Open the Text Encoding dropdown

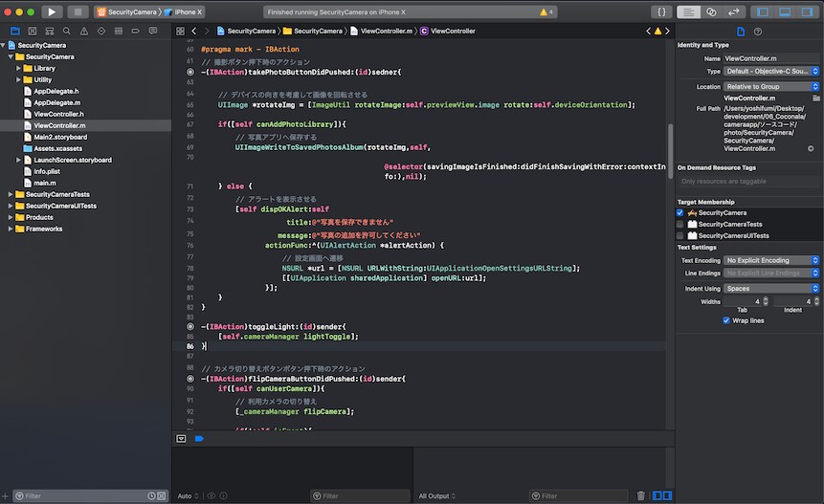771,260
